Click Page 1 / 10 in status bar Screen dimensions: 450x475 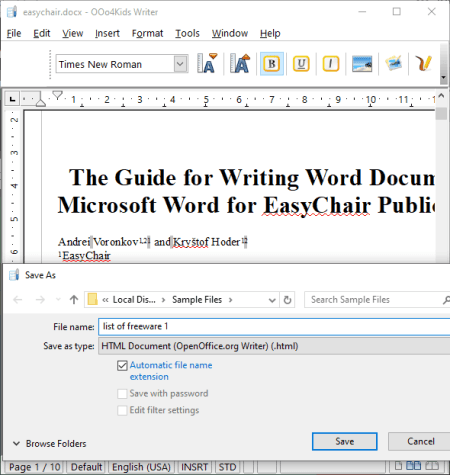(35, 467)
